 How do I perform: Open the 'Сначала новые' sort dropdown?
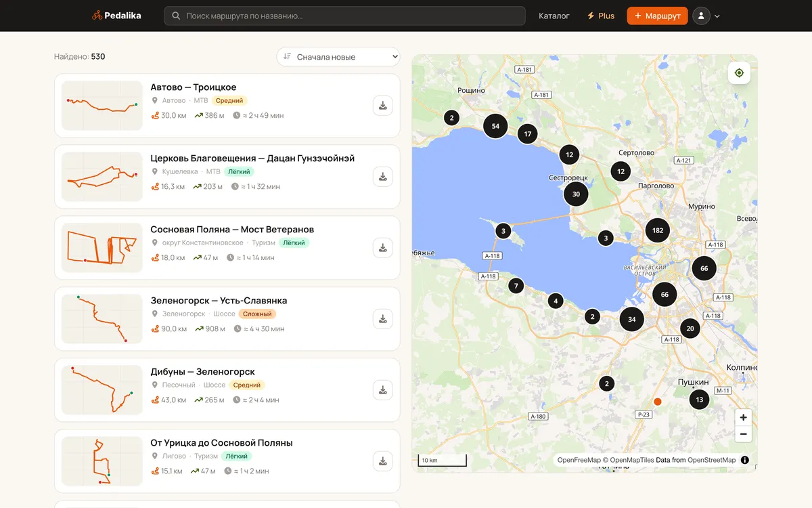point(338,57)
